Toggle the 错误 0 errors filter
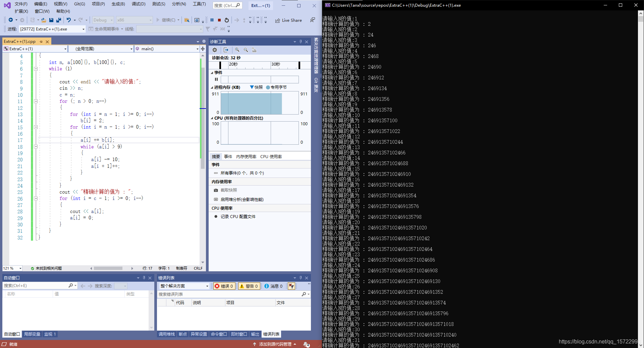The height and width of the screenshot is (348, 644). coord(224,286)
